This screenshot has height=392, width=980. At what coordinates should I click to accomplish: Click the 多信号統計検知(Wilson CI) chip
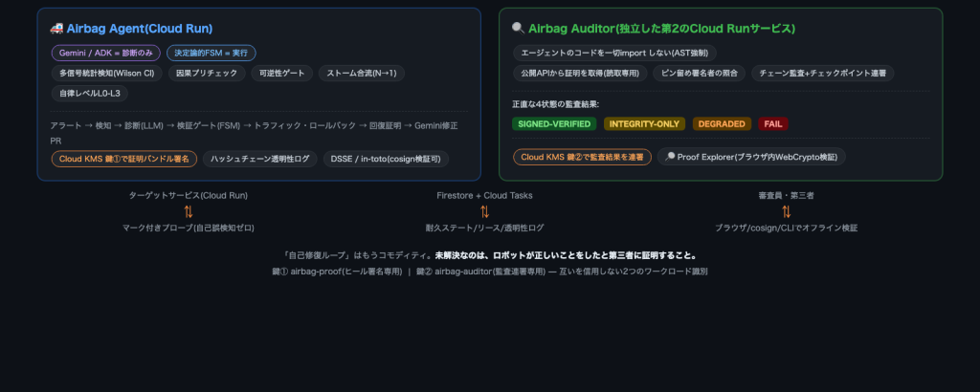pyautogui.click(x=107, y=73)
